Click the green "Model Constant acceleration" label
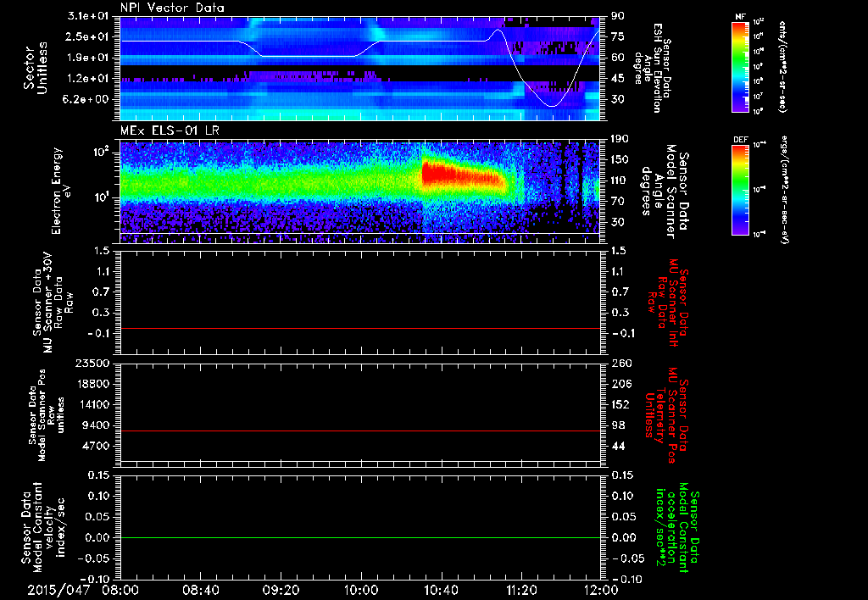The image size is (868, 600). 676,529
